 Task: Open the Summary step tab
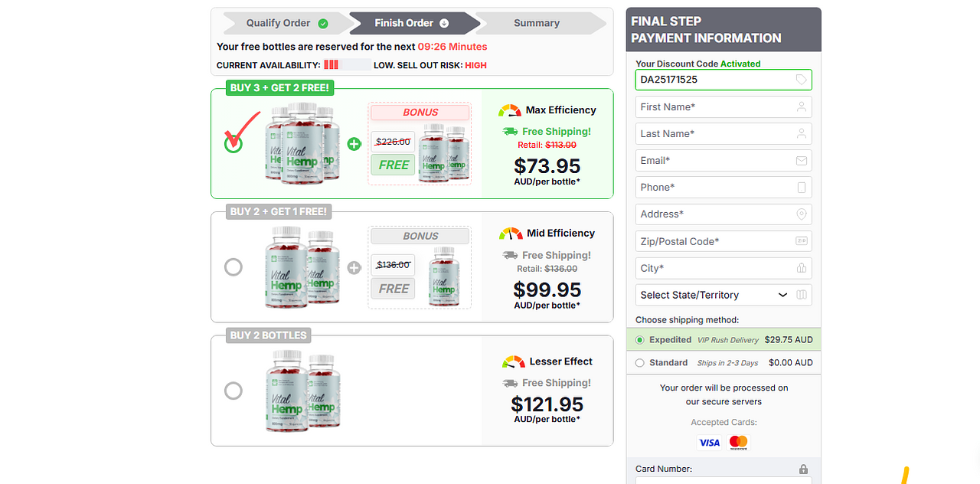click(536, 23)
